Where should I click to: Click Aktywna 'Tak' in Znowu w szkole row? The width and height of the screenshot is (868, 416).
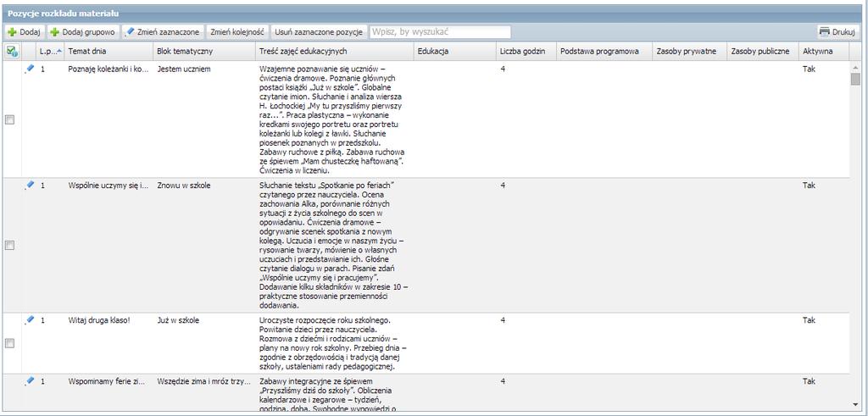[x=808, y=186]
